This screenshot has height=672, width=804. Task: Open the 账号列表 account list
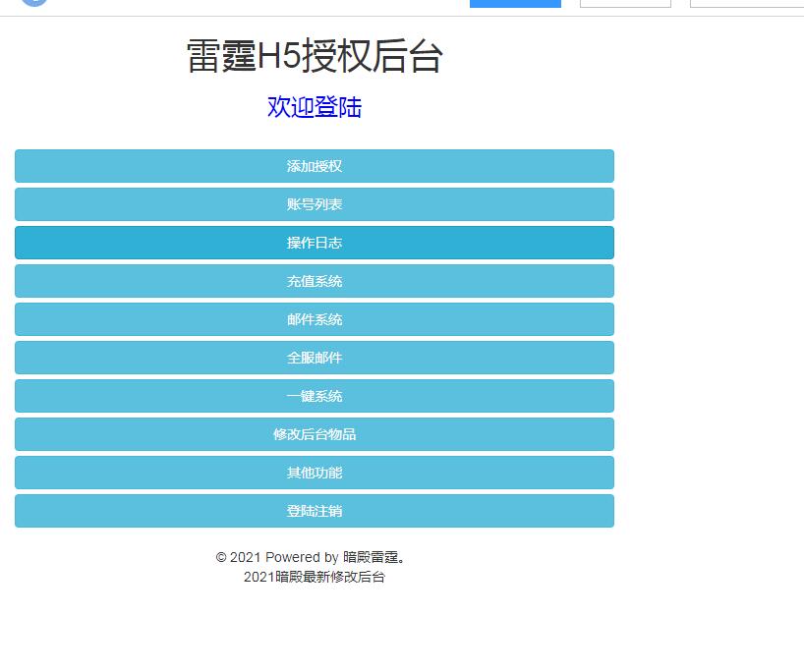(315, 204)
